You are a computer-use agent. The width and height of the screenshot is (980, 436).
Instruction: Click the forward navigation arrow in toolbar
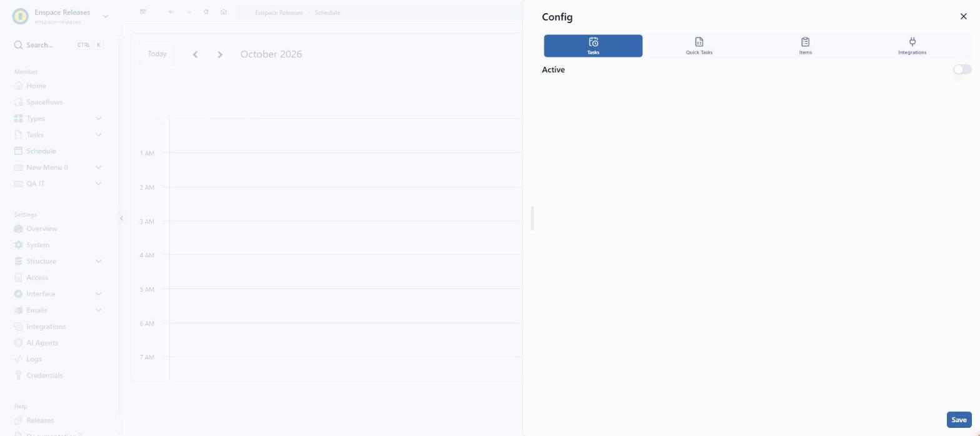[189, 12]
